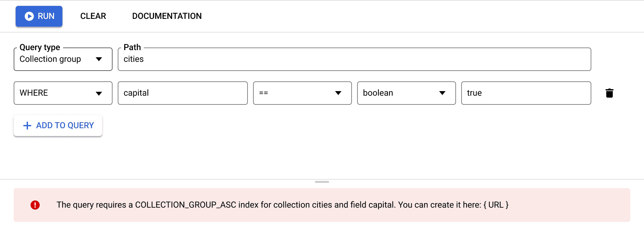Click the { URL } text in the error message

coord(496,205)
